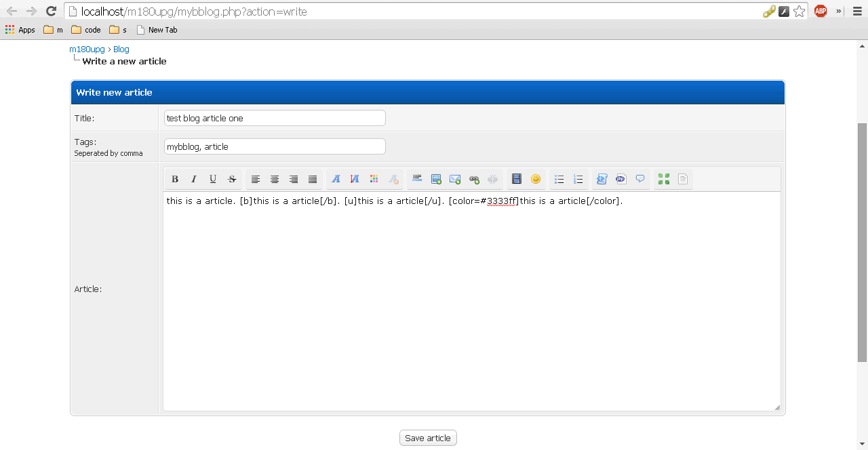Insert a video with the film icon
868x450 pixels.
click(517, 179)
